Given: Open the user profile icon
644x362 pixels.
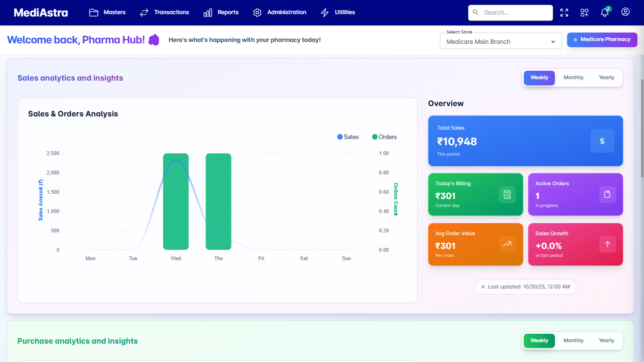Looking at the screenshot, I should pyautogui.click(x=625, y=13).
